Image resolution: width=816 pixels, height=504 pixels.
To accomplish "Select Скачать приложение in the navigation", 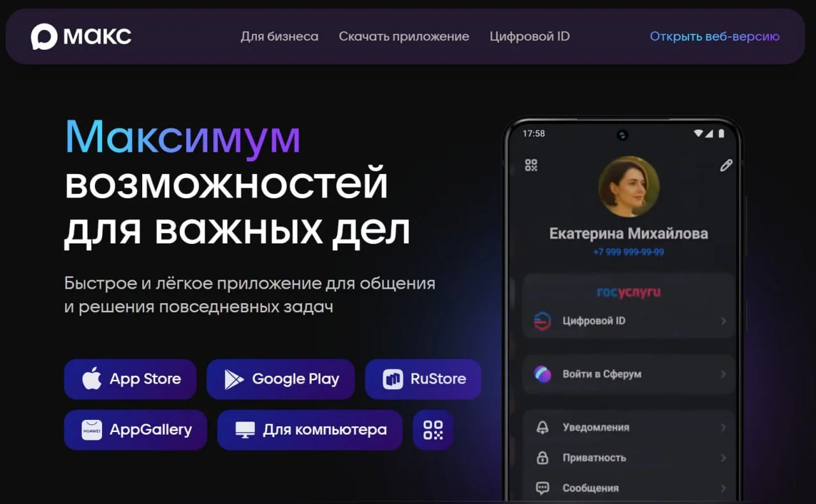I will point(404,36).
